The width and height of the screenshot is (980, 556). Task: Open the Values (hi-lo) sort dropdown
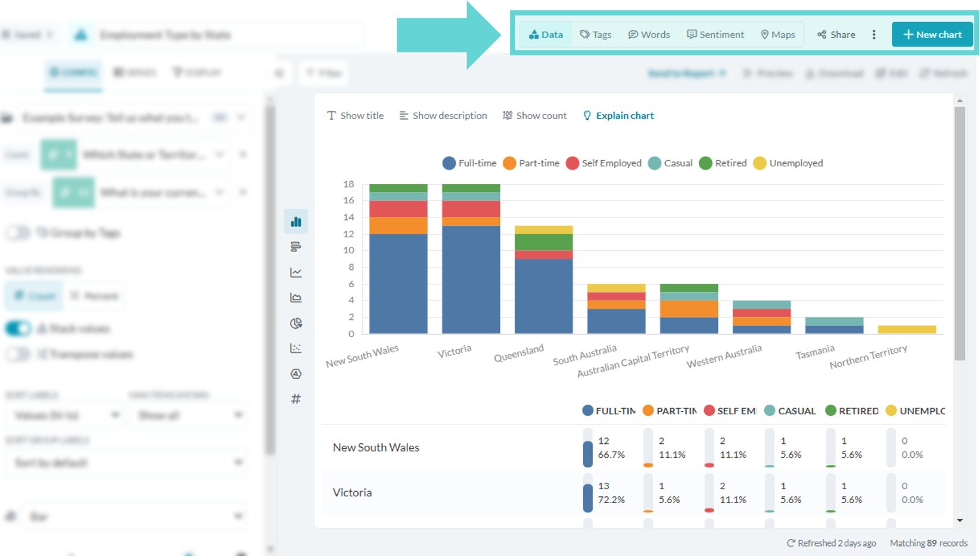point(65,415)
